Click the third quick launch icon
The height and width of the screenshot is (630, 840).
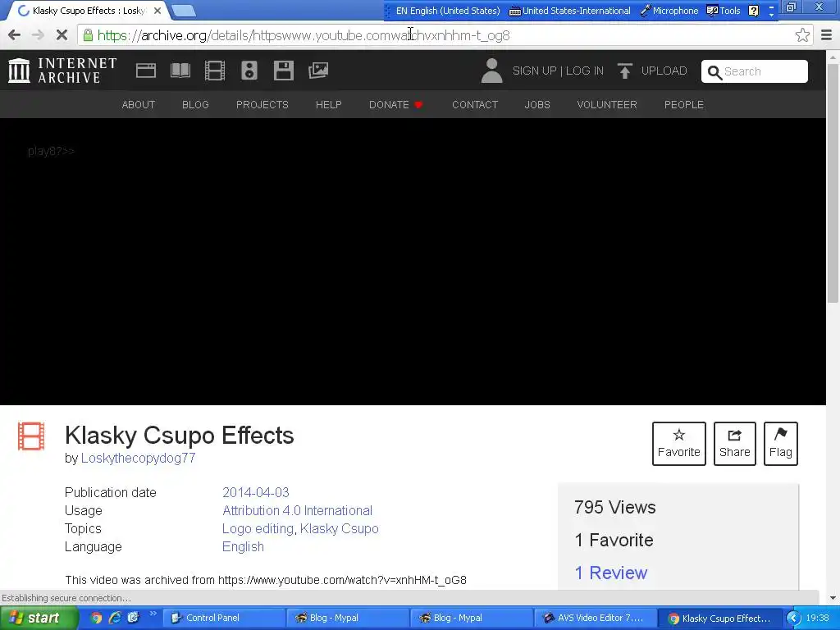point(133,618)
